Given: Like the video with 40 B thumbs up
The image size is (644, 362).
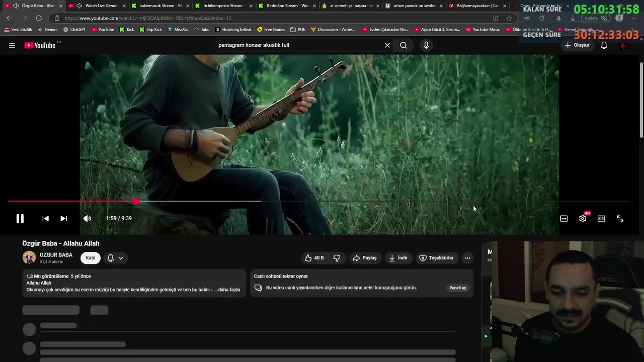Looking at the screenshot, I should [314, 258].
